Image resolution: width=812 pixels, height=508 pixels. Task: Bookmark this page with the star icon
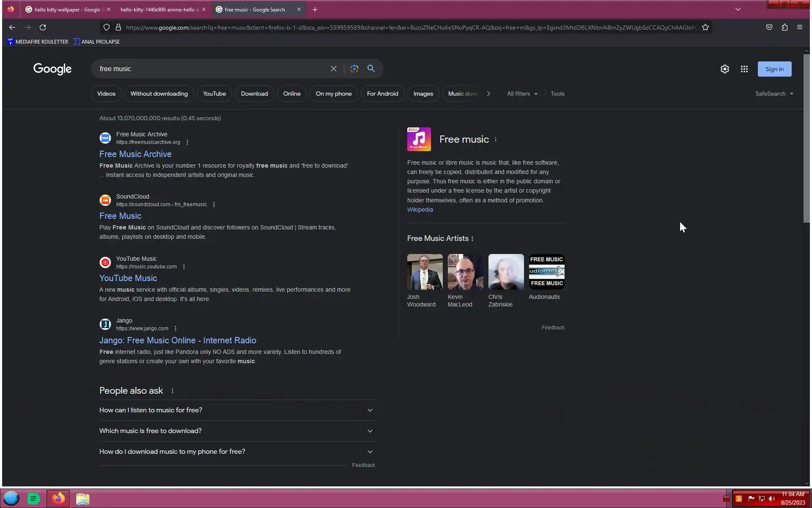tap(705, 28)
